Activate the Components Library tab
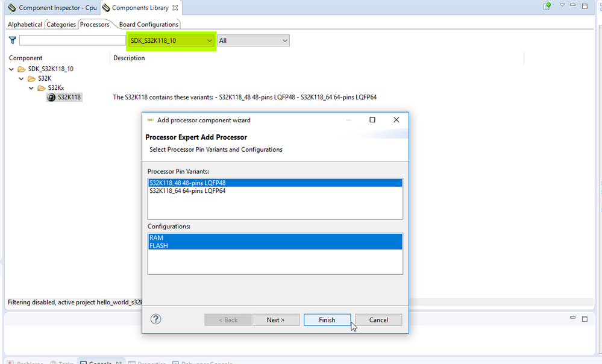 coord(140,8)
